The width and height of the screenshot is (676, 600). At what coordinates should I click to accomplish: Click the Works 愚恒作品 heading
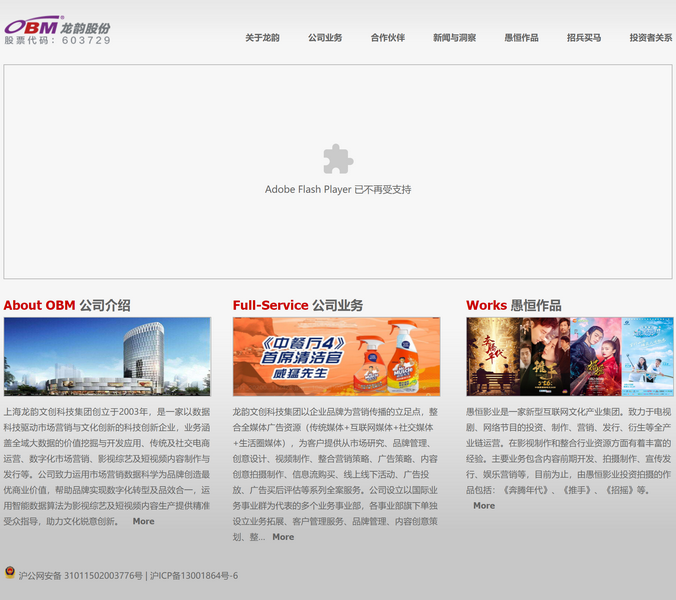pos(513,305)
